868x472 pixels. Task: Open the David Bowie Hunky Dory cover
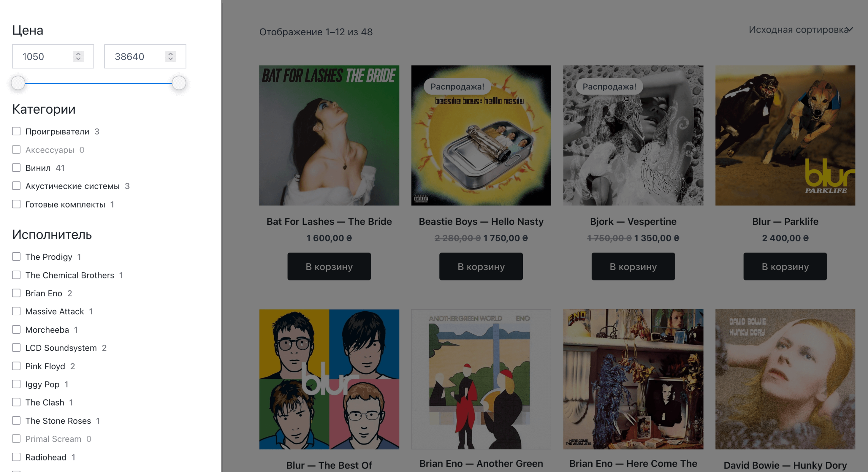coord(785,379)
